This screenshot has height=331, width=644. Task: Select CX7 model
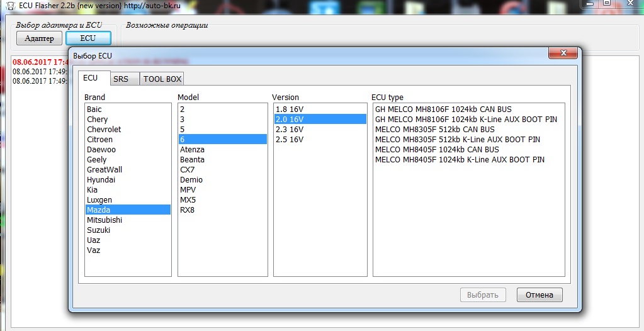(222, 170)
